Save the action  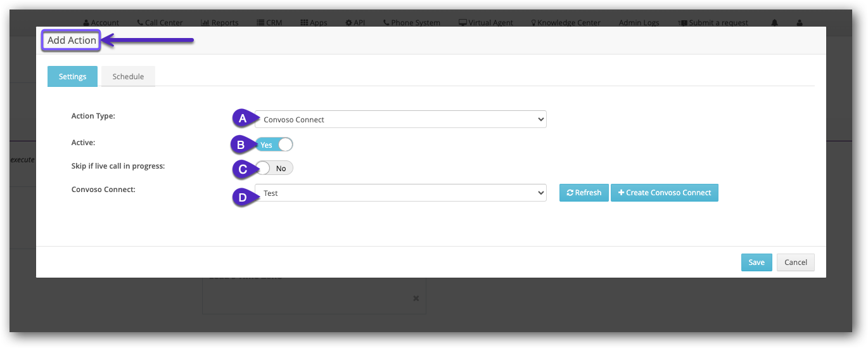point(756,262)
